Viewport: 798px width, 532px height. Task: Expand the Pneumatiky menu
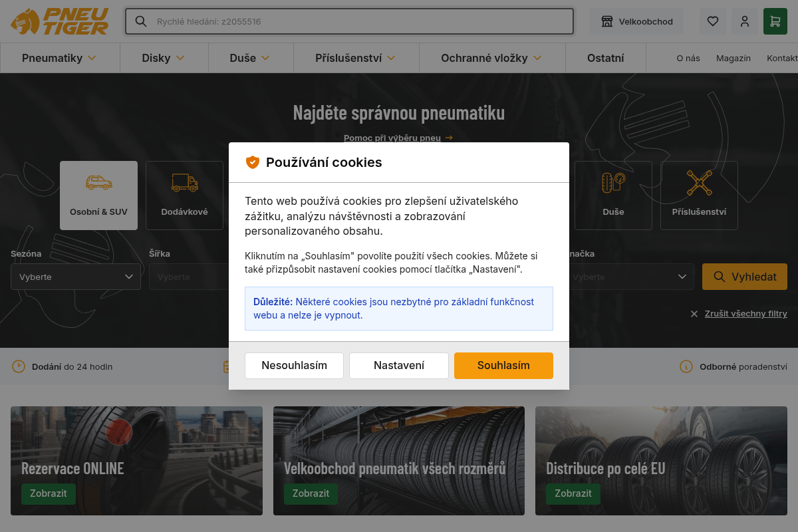(59, 58)
